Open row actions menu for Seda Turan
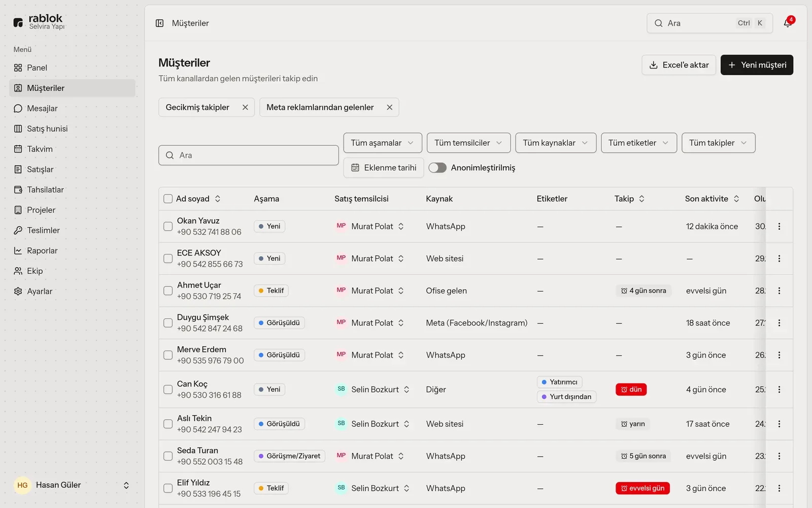The image size is (812, 508). (x=779, y=456)
